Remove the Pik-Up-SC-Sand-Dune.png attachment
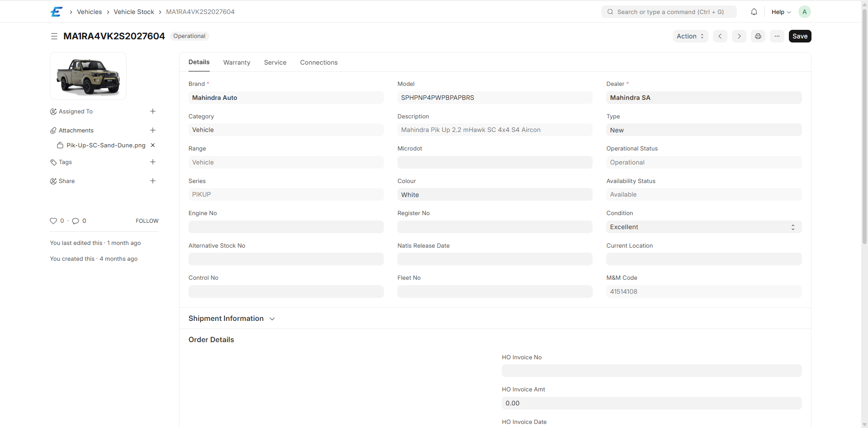This screenshot has height=428, width=868. (153, 145)
